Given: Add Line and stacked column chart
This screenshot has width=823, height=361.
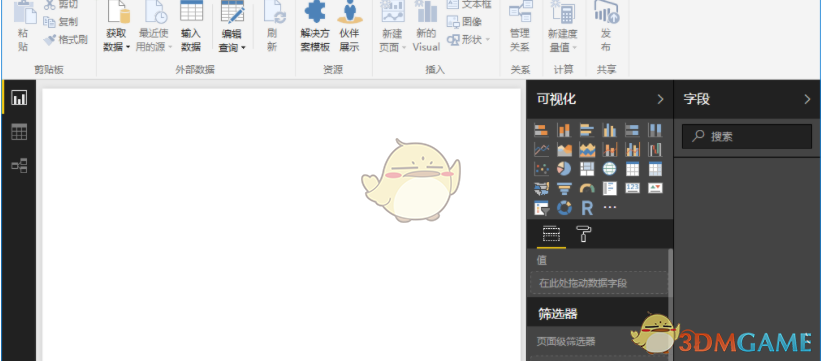Looking at the screenshot, I should (609, 150).
